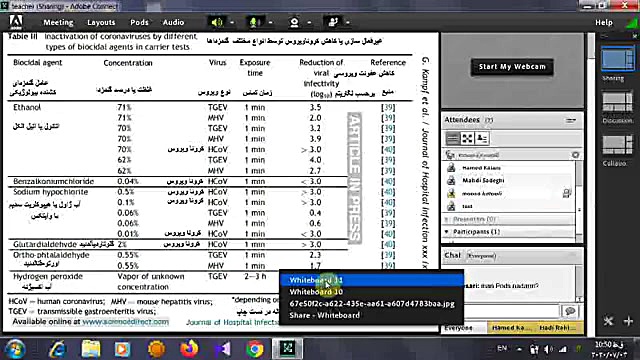The height and width of the screenshot is (360, 640).
Task: Click reference [40] in the Benzalkoniumchloride row
Action: click(x=388, y=181)
